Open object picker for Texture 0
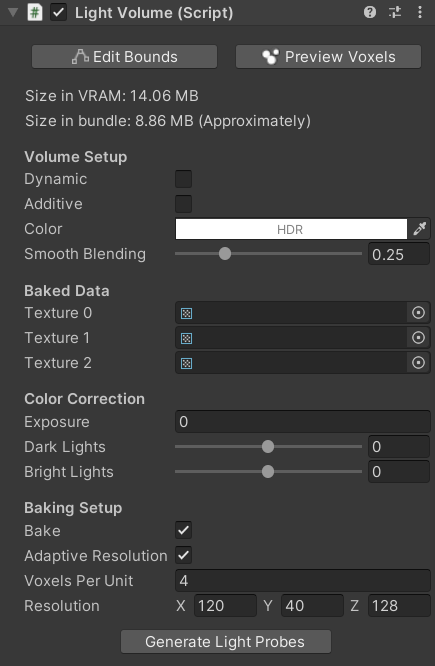The image size is (435, 666). pyautogui.click(x=418, y=313)
